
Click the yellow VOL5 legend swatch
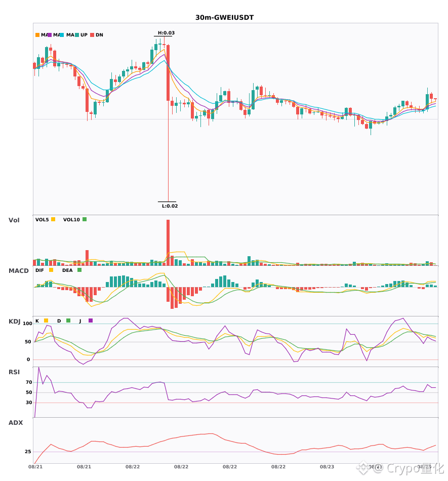(53, 219)
